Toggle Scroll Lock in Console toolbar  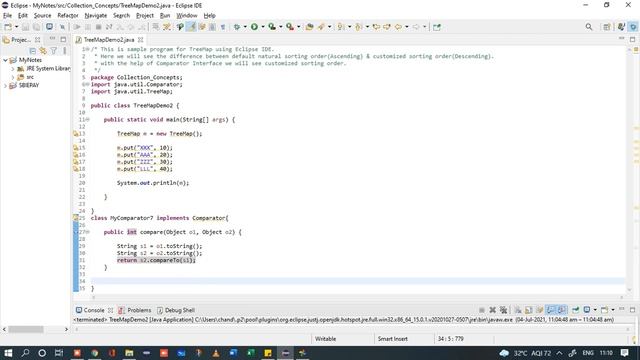point(529,310)
